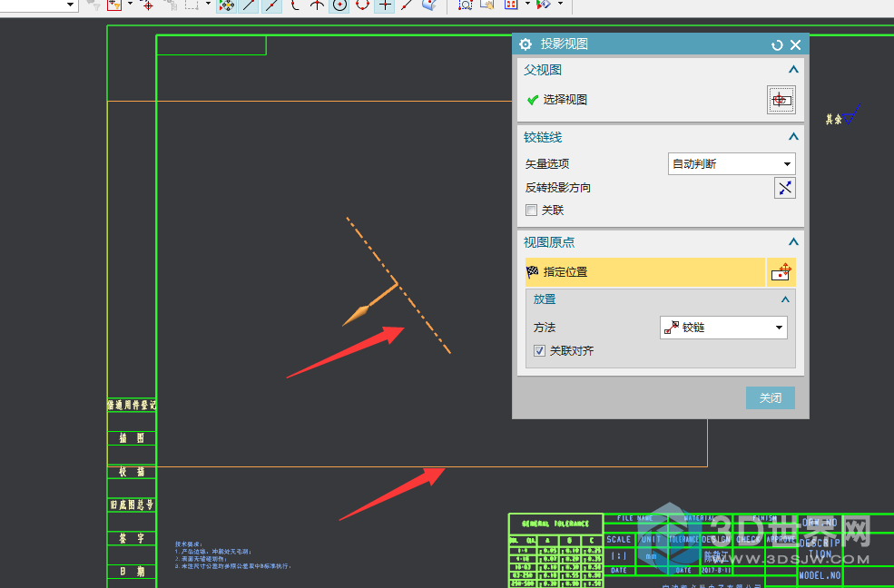Click the 关闭 button
This screenshot has height=588, width=894.
pos(771,397)
